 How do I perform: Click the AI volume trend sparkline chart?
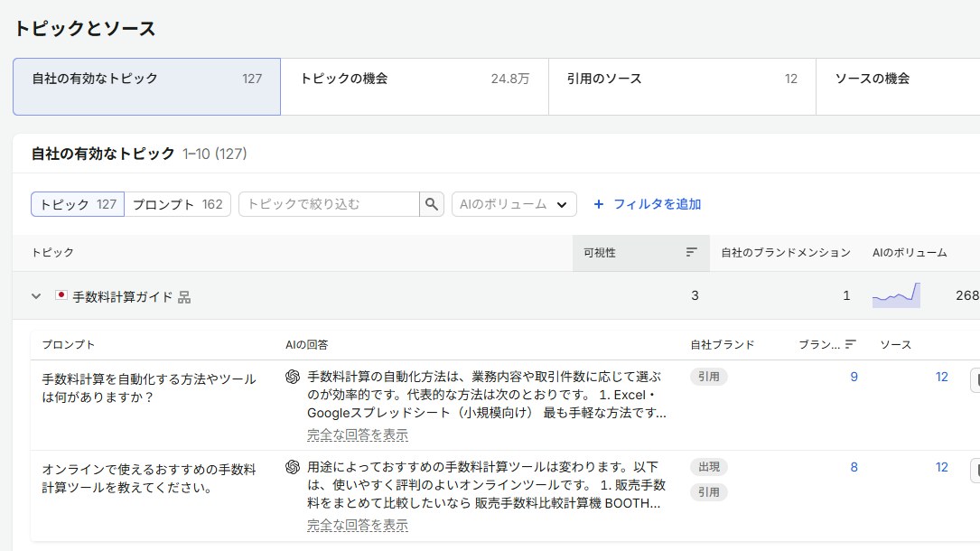[896, 294]
